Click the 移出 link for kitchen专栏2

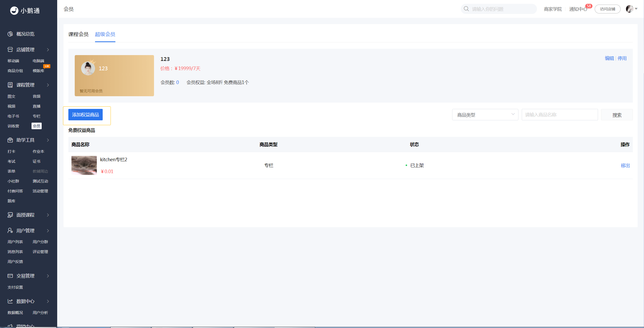tap(625, 166)
